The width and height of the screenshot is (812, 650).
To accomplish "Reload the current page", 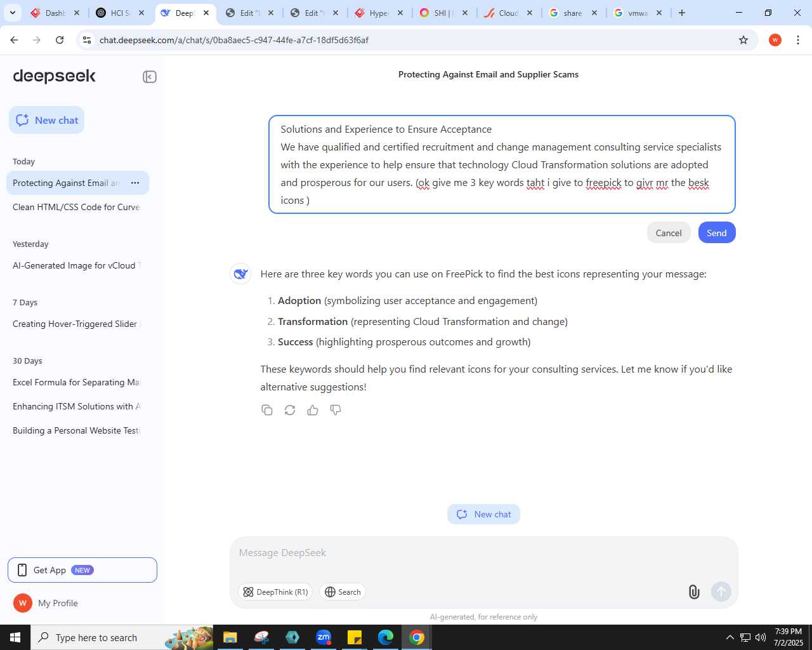I will click(60, 40).
